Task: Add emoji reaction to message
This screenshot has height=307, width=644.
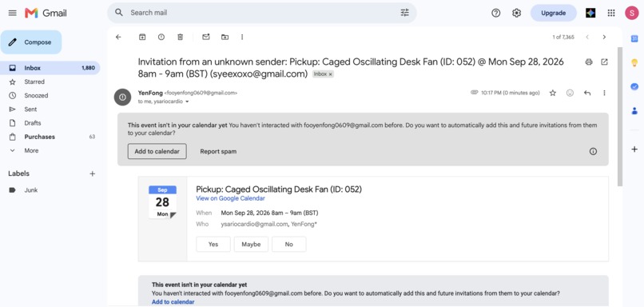Action: pyautogui.click(x=570, y=93)
